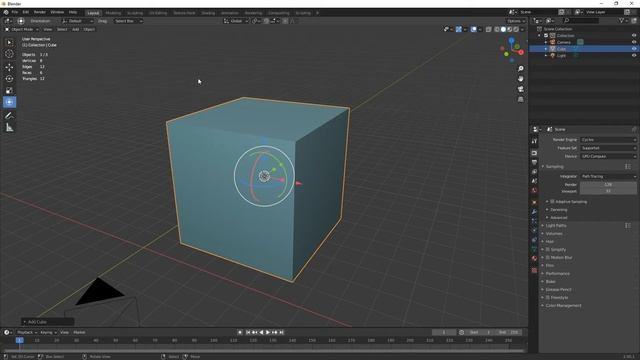The height and width of the screenshot is (360, 640).
Task: Open the Render menu
Action: (40, 13)
